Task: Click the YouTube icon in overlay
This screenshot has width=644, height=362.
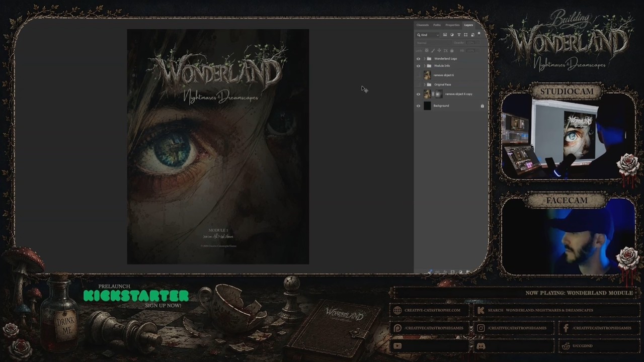Action: (x=397, y=346)
